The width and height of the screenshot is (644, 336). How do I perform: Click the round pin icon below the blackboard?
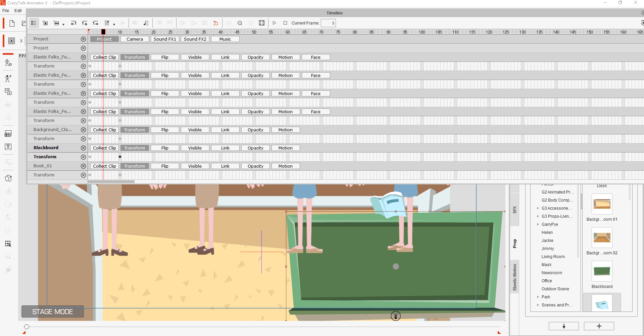click(x=396, y=316)
